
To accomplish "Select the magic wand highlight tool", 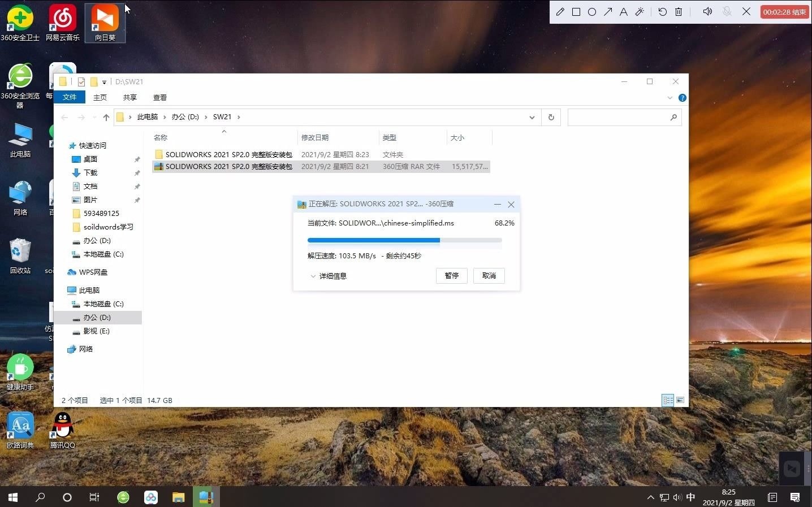I will coord(640,12).
